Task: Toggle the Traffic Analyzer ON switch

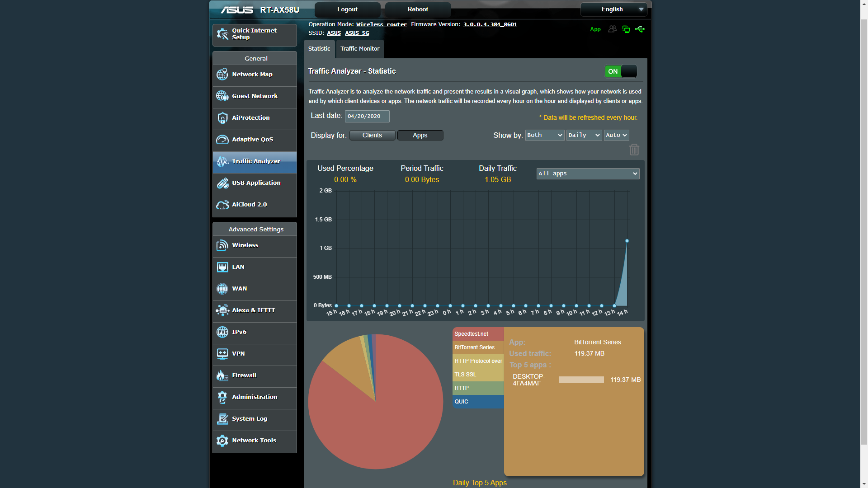Action: pos(621,71)
